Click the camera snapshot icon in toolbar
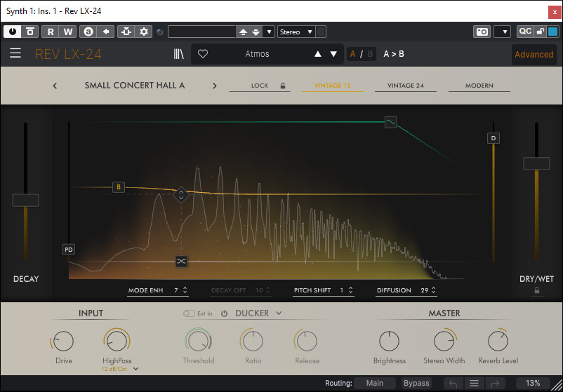This screenshot has width=563, height=392. [482, 32]
